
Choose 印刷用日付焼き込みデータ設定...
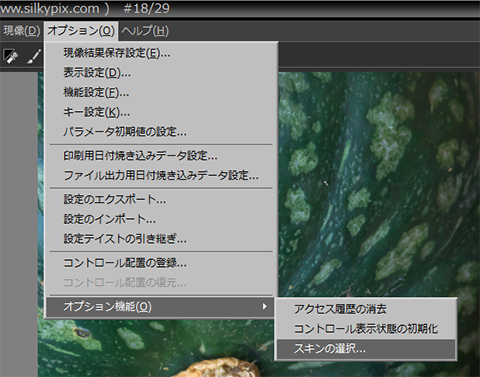point(161,156)
